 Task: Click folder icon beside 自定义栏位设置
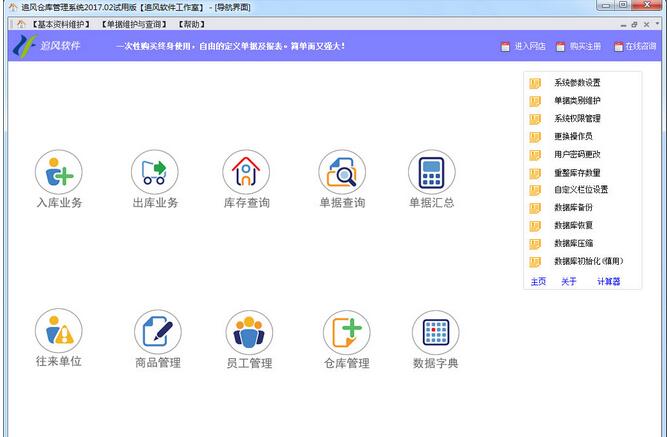pyautogui.click(x=535, y=190)
